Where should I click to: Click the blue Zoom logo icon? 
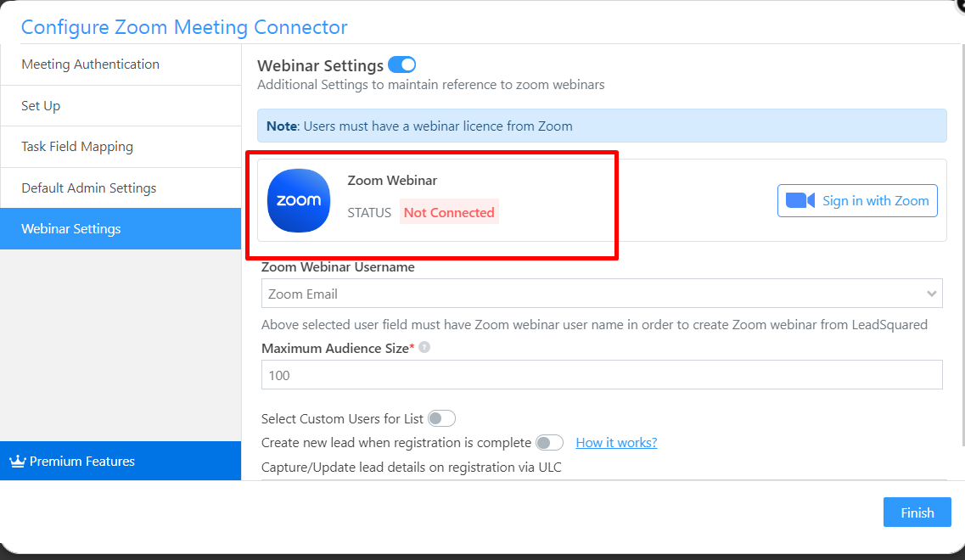tap(299, 200)
